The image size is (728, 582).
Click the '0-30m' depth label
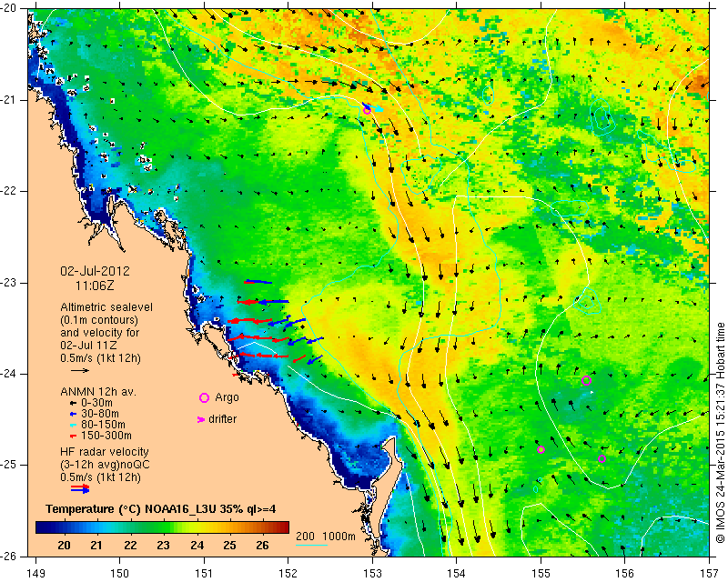pyautogui.click(x=96, y=403)
